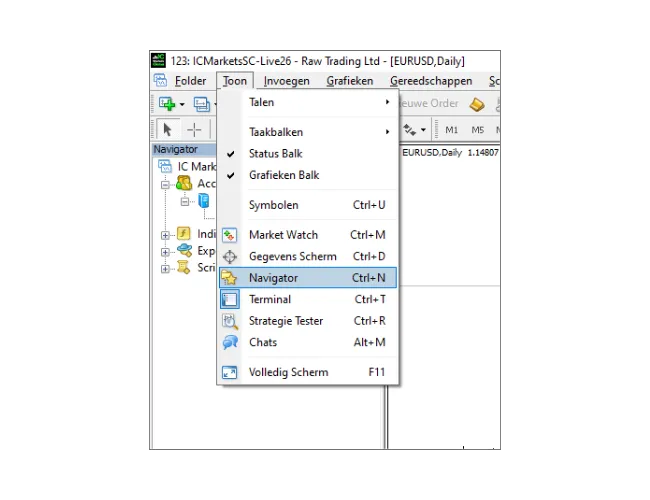Toggle the Grafieken Balk checkmark
This screenshot has height=500, width=650.
tap(230, 175)
